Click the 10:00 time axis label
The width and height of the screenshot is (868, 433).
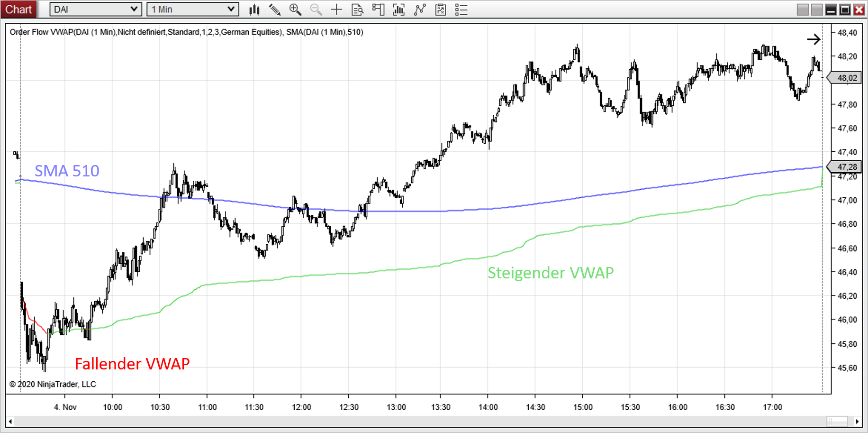tap(113, 407)
